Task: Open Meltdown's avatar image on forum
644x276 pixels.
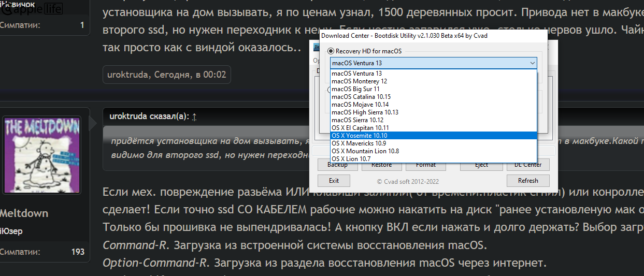Action: [42, 155]
